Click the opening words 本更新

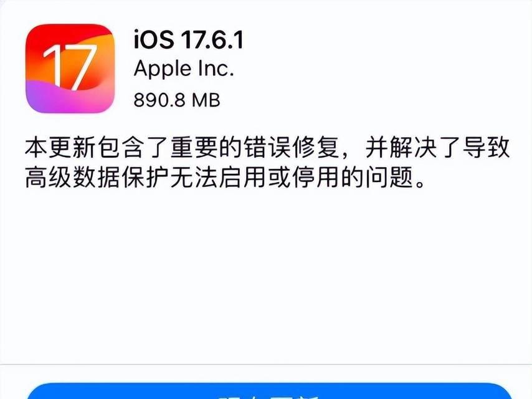pos(60,147)
